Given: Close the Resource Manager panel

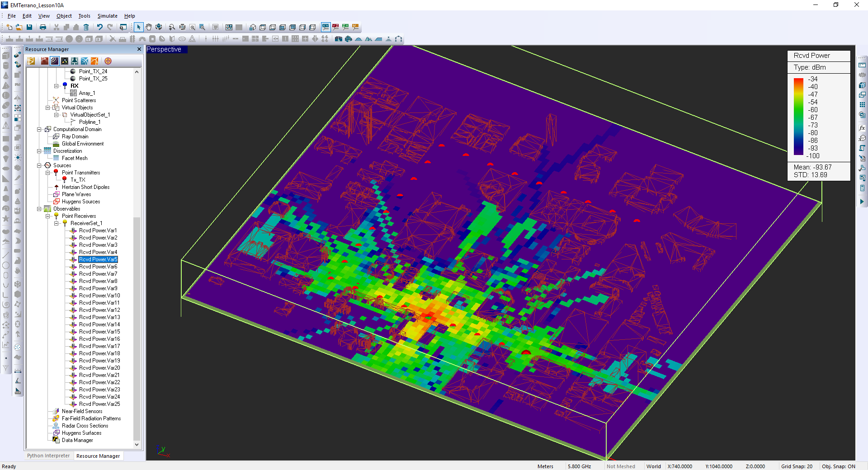Looking at the screenshot, I should click(139, 49).
